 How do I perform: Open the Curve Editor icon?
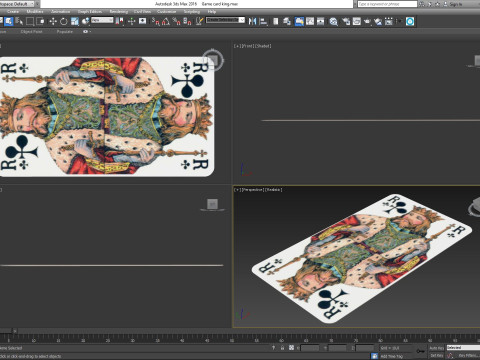310,21
